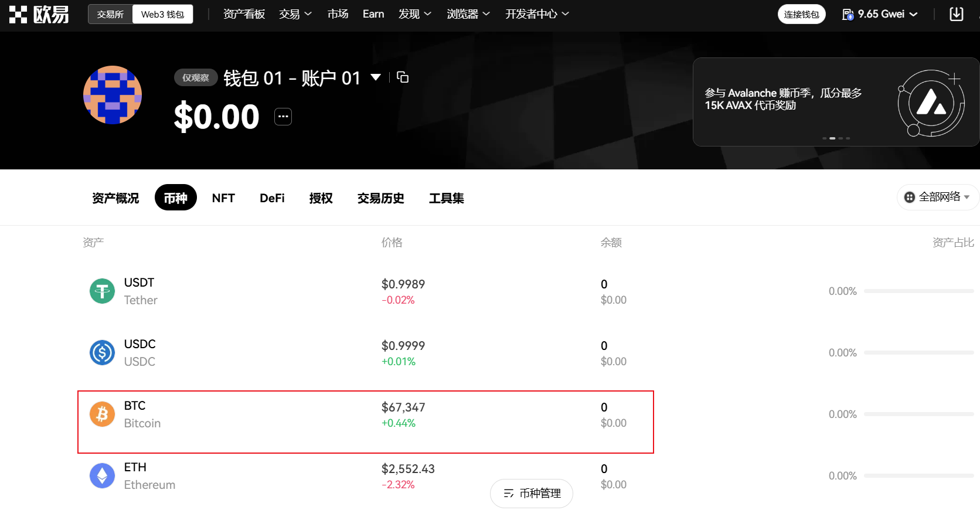Click the Ethereum coin icon
Image resolution: width=980 pixels, height=517 pixels.
[x=102, y=475]
